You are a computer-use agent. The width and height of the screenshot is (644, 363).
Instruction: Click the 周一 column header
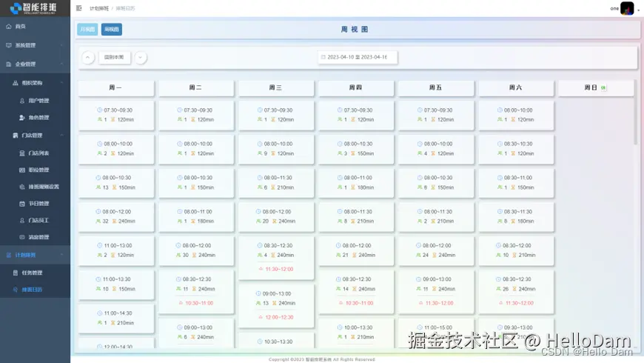(116, 87)
